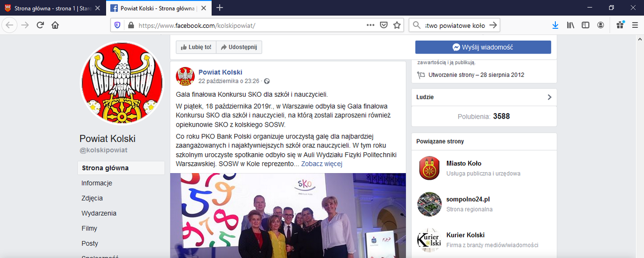
Task: Open the post gala photo
Action: [288, 215]
